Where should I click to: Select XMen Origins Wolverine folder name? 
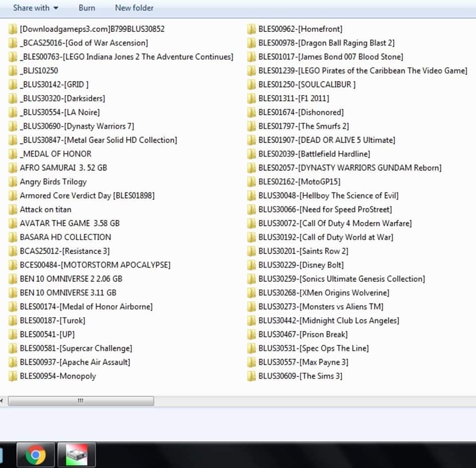[x=324, y=293]
